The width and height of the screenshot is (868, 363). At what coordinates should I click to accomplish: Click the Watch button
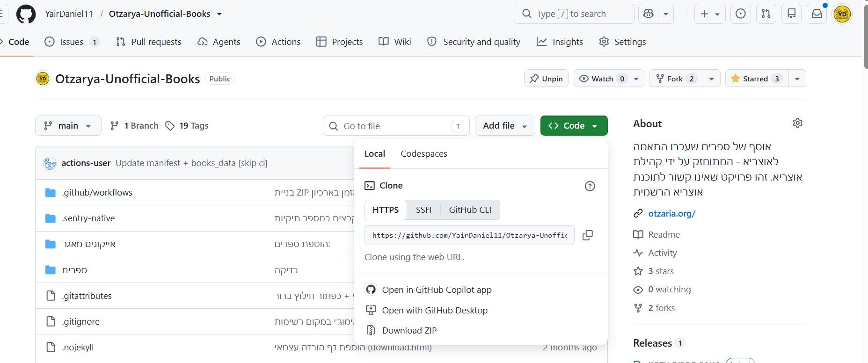601,79
